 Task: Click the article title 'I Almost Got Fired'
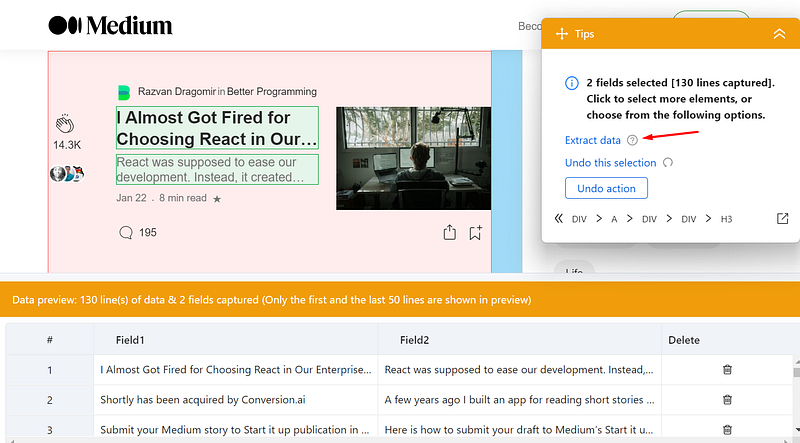[x=217, y=128]
